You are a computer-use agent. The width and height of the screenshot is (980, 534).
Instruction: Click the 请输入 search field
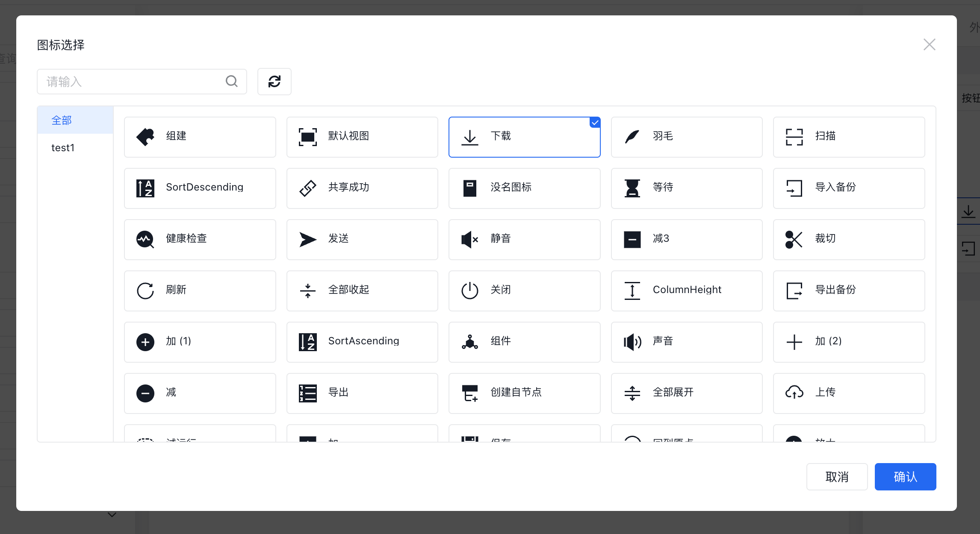142,82
